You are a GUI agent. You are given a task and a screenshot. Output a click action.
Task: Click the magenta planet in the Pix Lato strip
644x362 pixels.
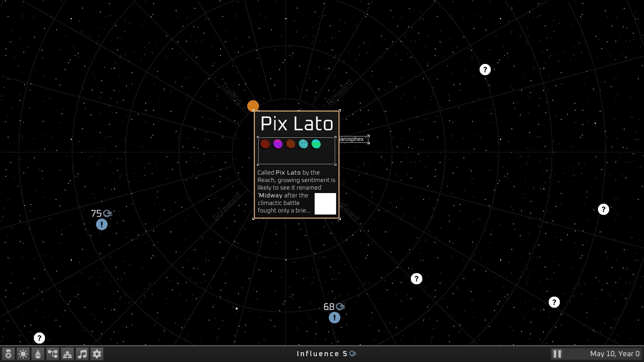pyautogui.click(x=278, y=144)
